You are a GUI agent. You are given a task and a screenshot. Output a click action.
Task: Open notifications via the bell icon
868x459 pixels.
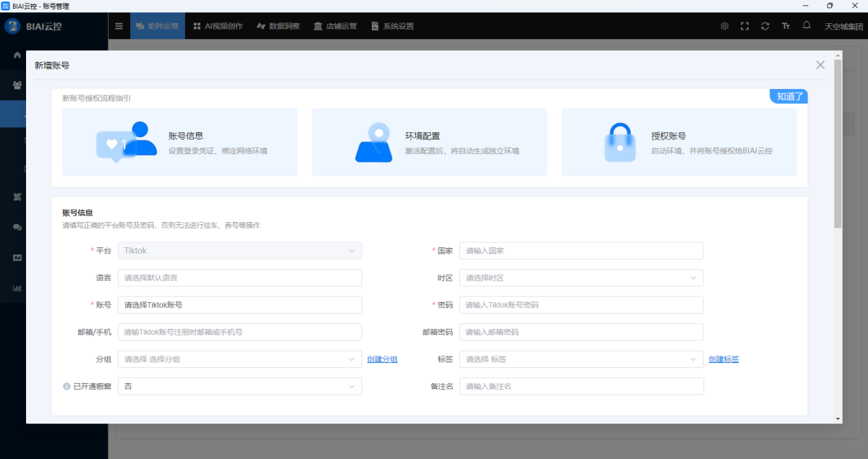pyautogui.click(x=807, y=26)
